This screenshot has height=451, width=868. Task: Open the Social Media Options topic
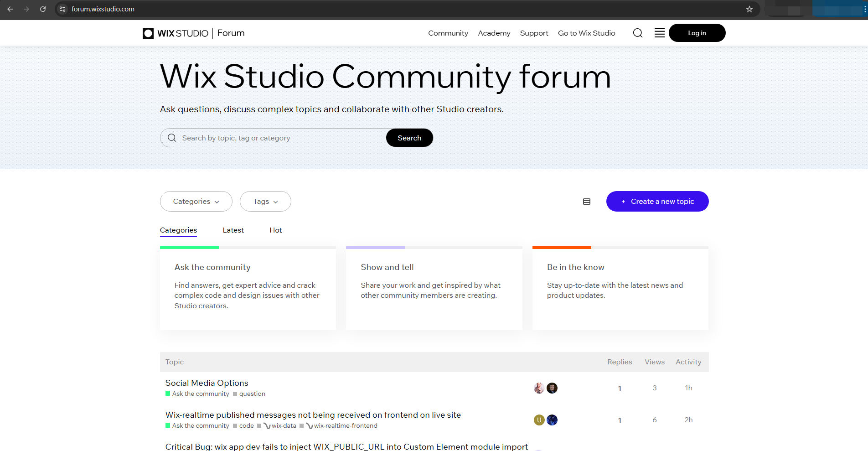click(x=207, y=383)
